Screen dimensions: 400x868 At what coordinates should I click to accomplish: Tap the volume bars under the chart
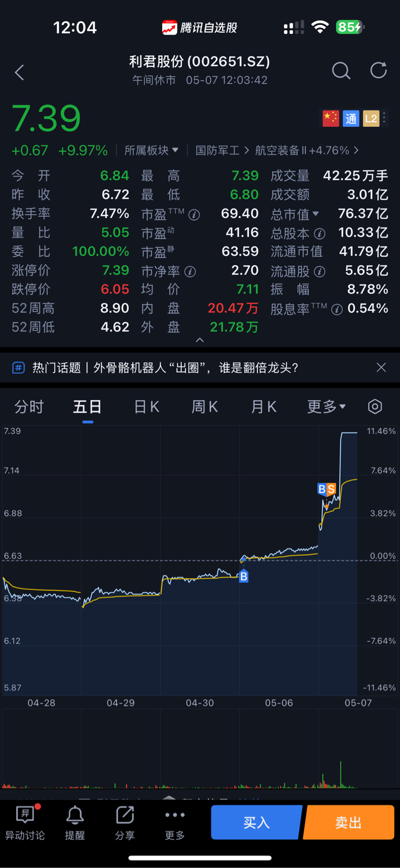[180, 774]
